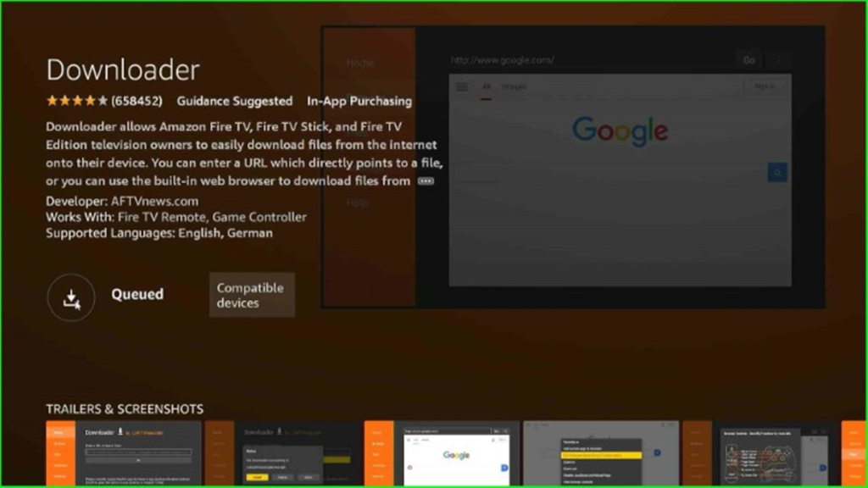The width and height of the screenshot is (868, 488).
Task: Click the Google logo in the preview
Action: pos(620,131)
